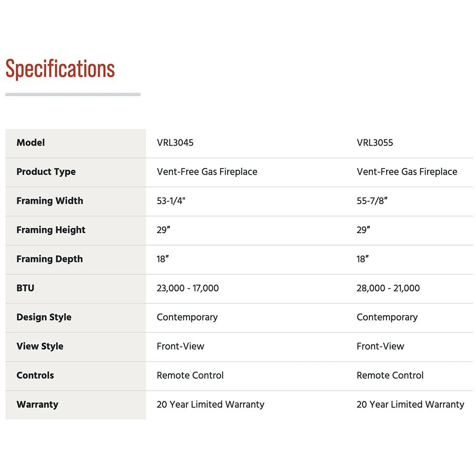Click the Controls row label
The width and height of the screenshot is (476, 476).
35,375
